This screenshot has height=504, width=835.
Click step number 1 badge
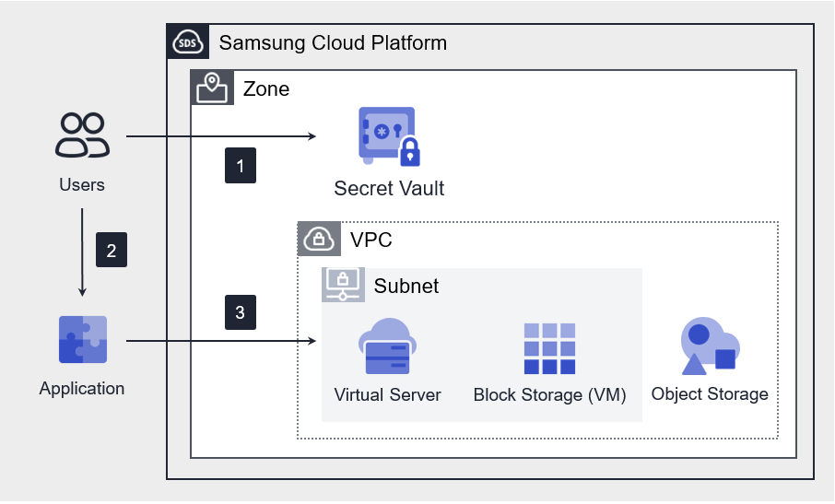pyautogui.click(x=241, y=167)
